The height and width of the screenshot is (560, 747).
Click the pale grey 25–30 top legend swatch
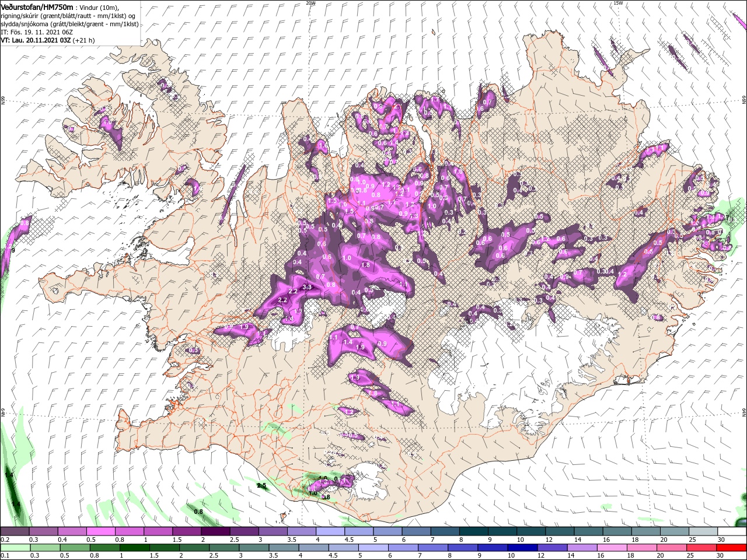coord(703,531)
